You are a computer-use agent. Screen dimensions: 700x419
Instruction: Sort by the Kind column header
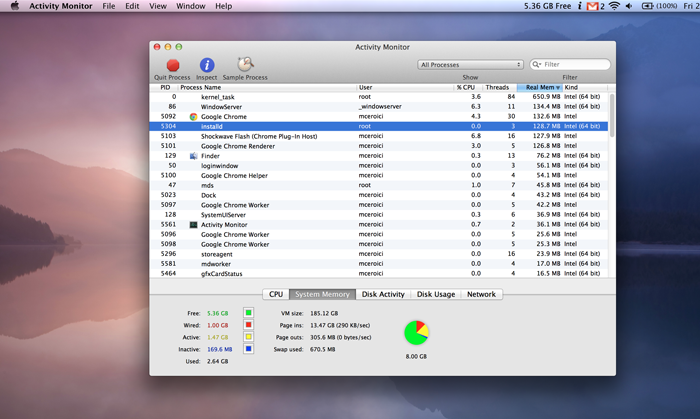coord(585,87)
